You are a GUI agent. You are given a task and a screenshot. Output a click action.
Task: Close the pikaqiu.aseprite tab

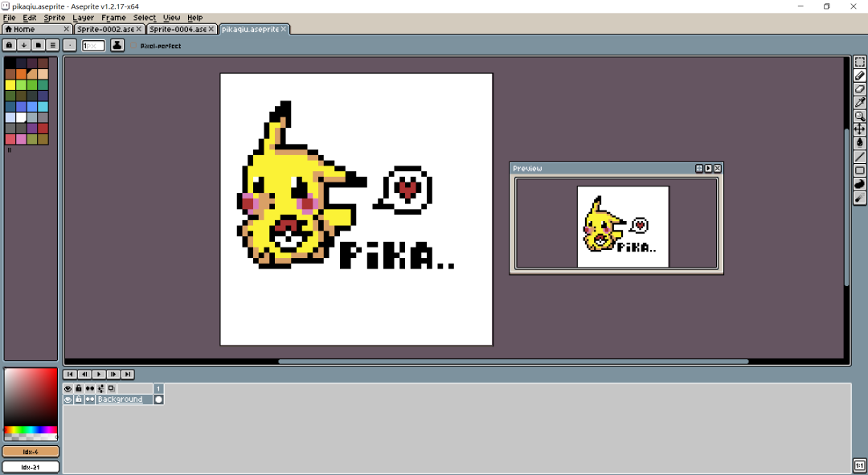pyautogui.click(x=284, y=30)
